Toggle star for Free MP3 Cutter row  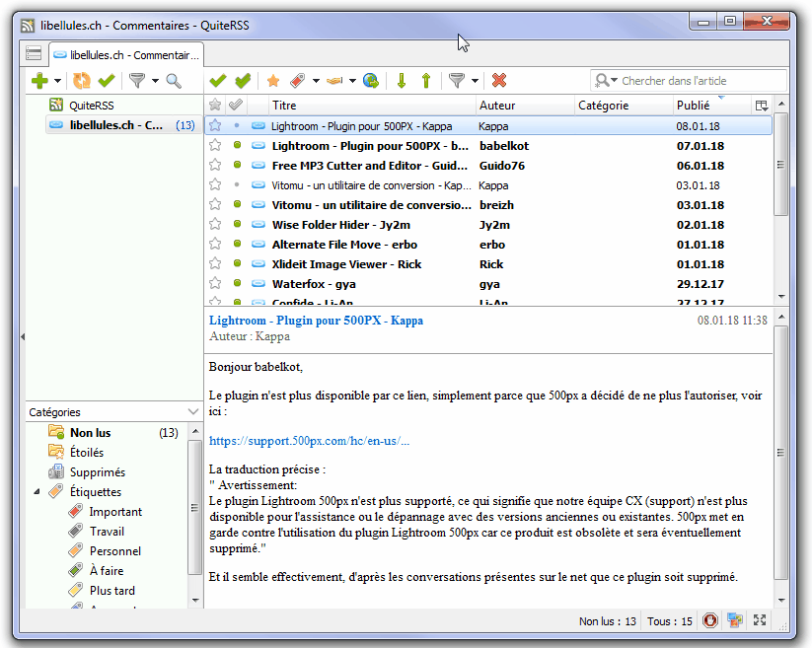pyautogui.click(x=215, y=165)
